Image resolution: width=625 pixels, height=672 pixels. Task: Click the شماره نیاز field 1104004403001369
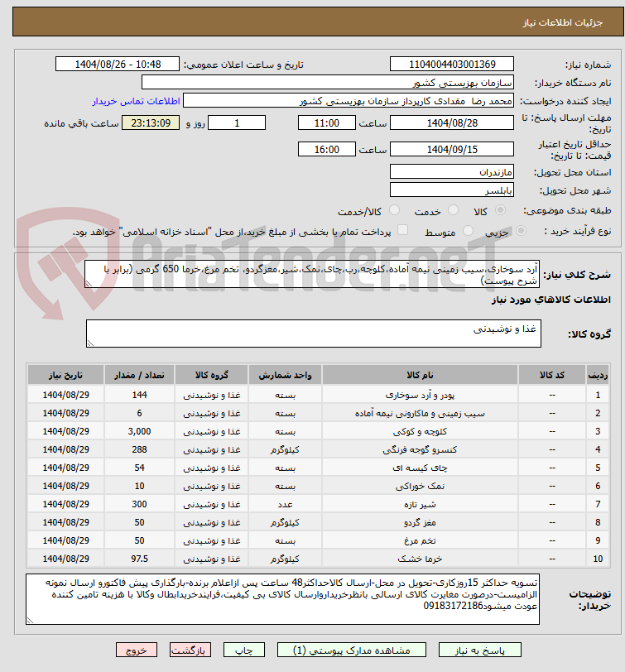452,65
